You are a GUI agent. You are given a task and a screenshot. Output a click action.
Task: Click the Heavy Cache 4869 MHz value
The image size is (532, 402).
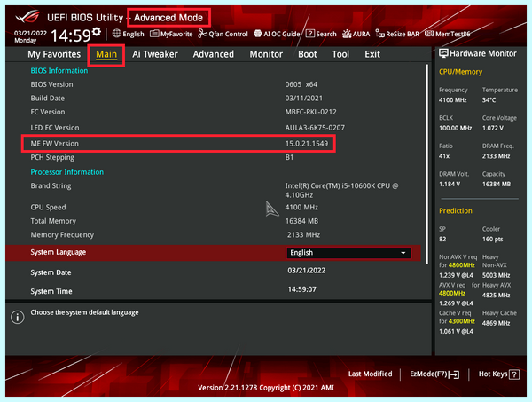(x=496, y=323)
